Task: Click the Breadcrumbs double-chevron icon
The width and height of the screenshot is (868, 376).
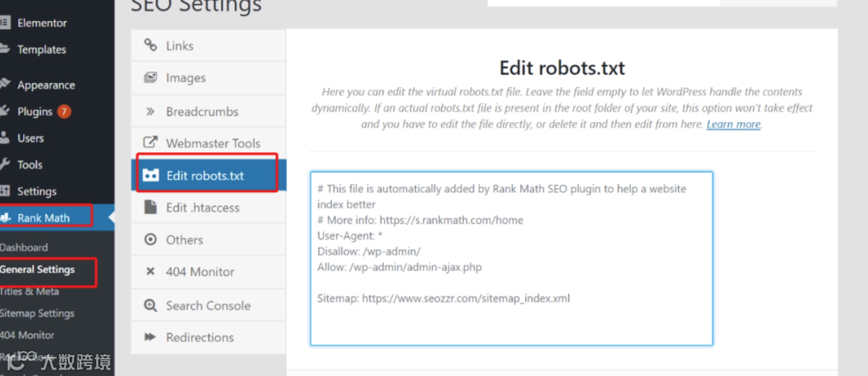Action: point(150,111)
